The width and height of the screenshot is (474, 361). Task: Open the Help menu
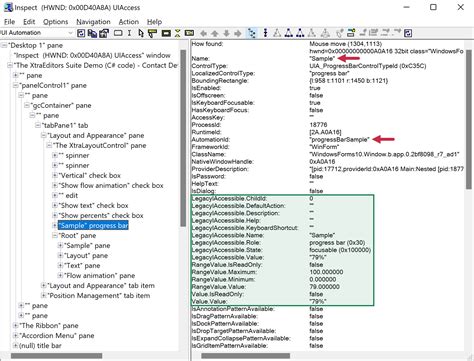(154, 22)
